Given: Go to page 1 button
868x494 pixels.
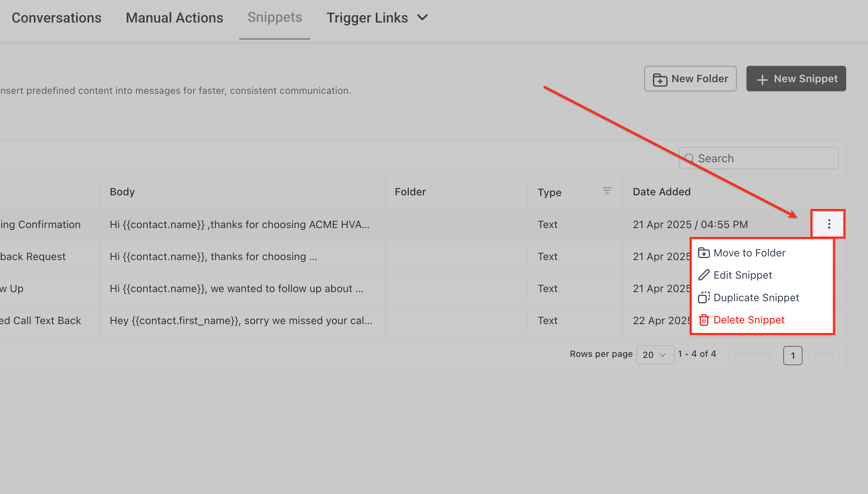Looking at the screenshot, I should [x=792, y=355].
